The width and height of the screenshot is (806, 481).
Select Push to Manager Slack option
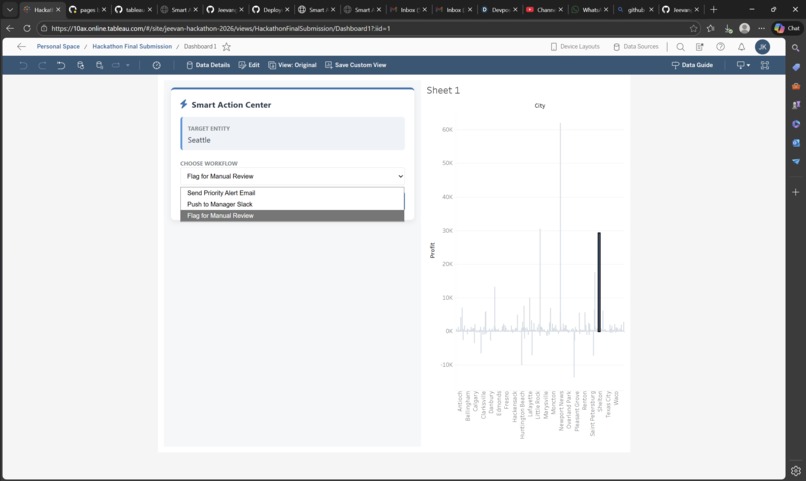(292, 204)
